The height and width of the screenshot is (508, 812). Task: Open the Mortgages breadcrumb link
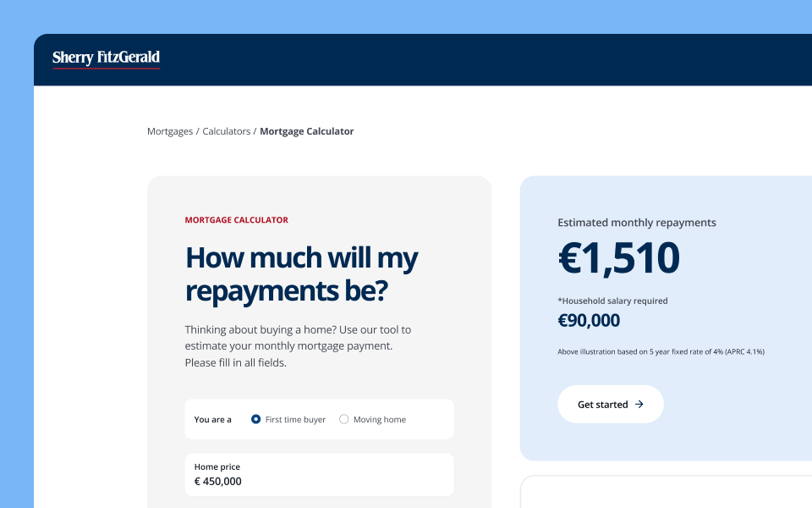[x=169, y=130]
